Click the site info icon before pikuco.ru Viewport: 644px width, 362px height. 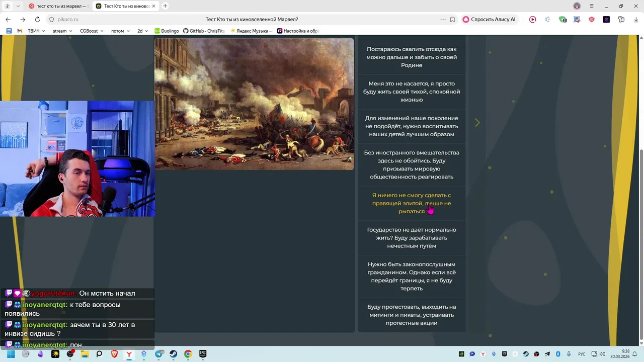[51, 19]
